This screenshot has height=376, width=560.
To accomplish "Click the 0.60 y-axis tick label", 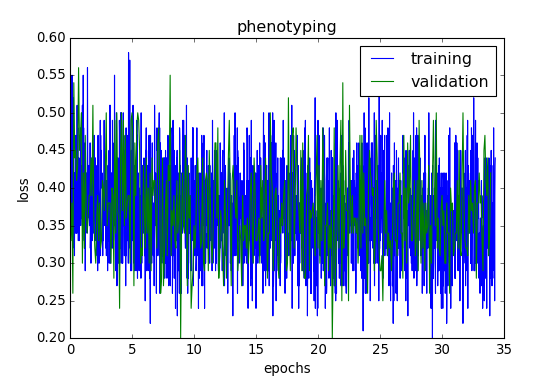I will click(51, 37).
